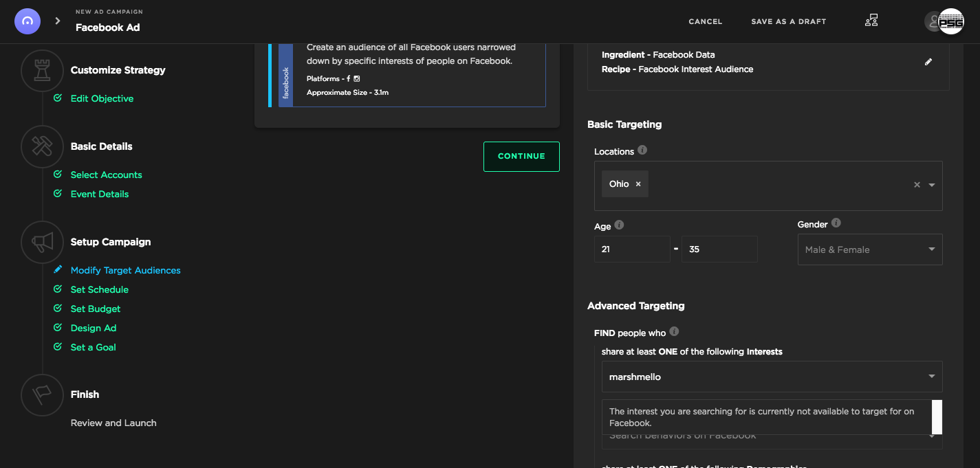980x468 pixels.
Task: Click the "Customize Strategy" step heading
Action: [x=118, y=70]
